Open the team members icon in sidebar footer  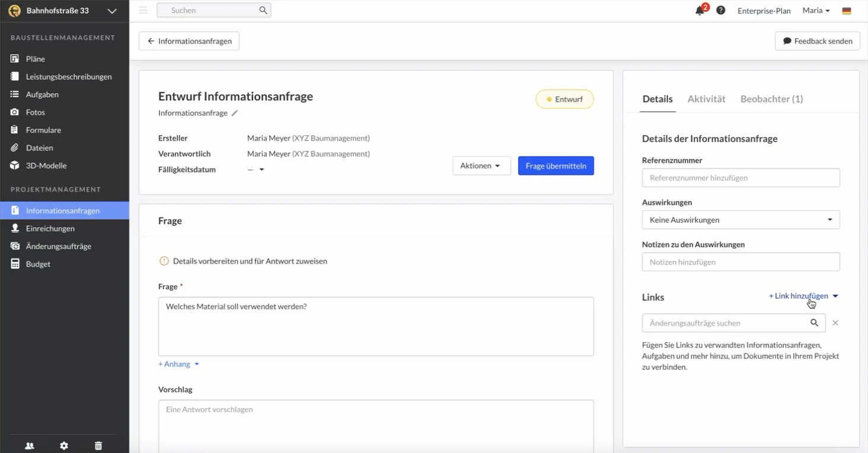click(x=30, y=446)
